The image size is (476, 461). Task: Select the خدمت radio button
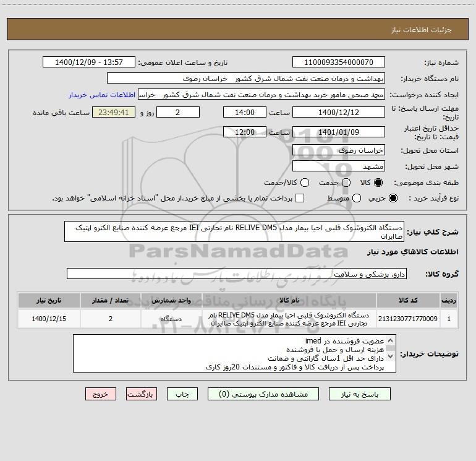point(346,183)
